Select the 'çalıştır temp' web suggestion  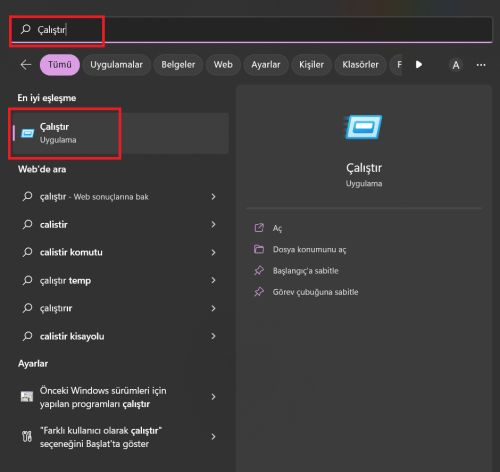pyautogui.click(x=120, y=280)
